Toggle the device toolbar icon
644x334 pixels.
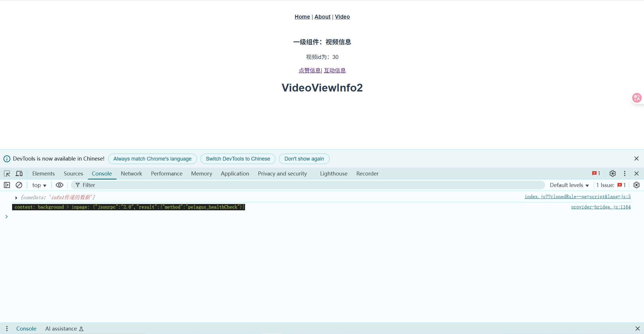[19, 173]
